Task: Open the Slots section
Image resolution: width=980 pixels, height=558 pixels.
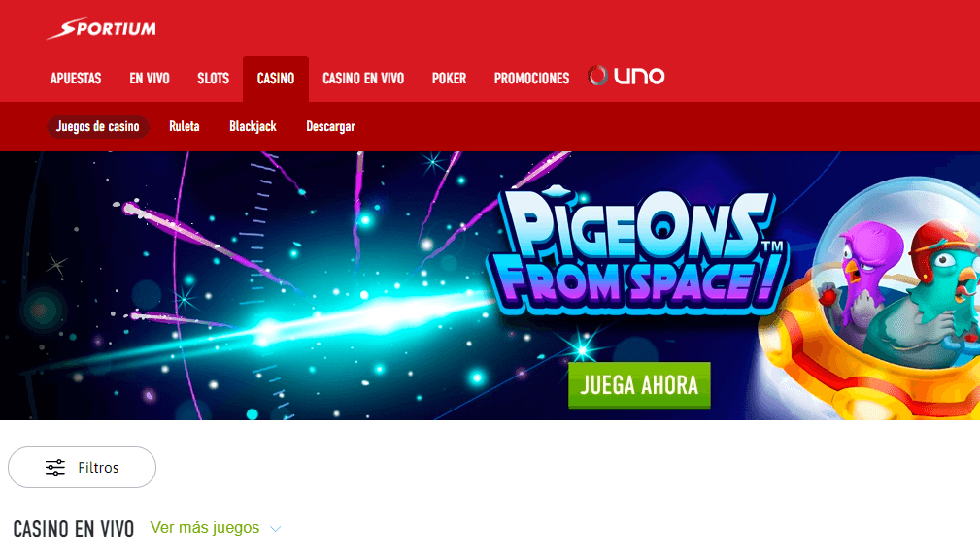Action: (213, 79)
